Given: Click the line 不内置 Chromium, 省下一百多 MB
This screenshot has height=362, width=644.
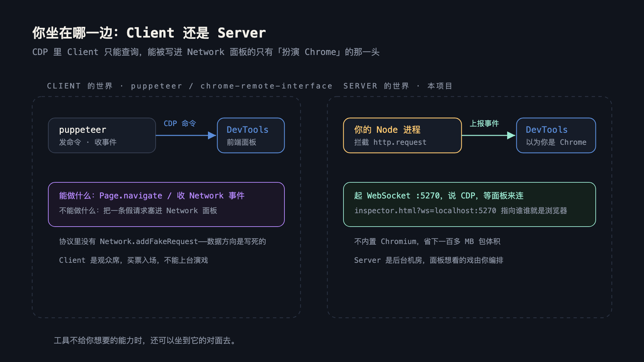Looking at the screenshot, I should point(427,241).
